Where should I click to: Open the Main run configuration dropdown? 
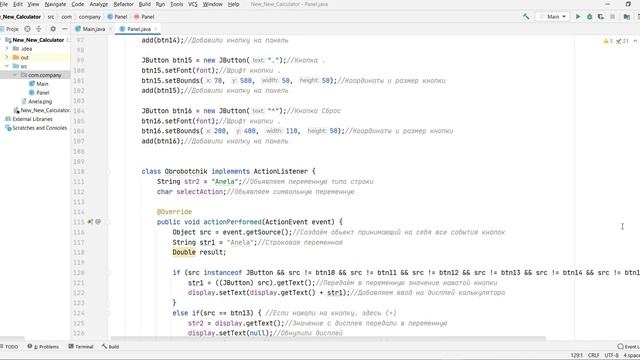(x=553, y=17)
